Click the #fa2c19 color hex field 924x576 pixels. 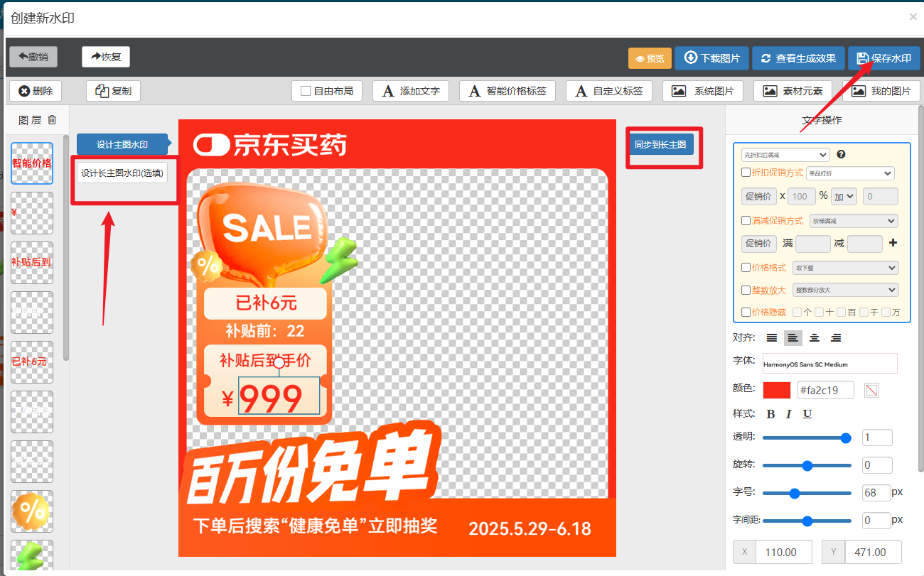coord(826,390)
